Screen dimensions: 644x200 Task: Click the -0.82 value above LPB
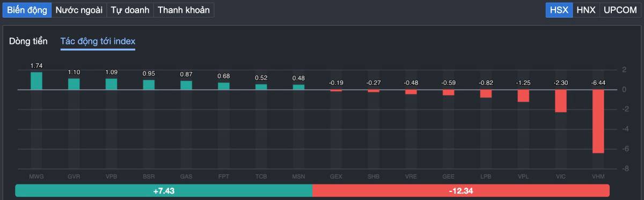click(x=486, y=83)
